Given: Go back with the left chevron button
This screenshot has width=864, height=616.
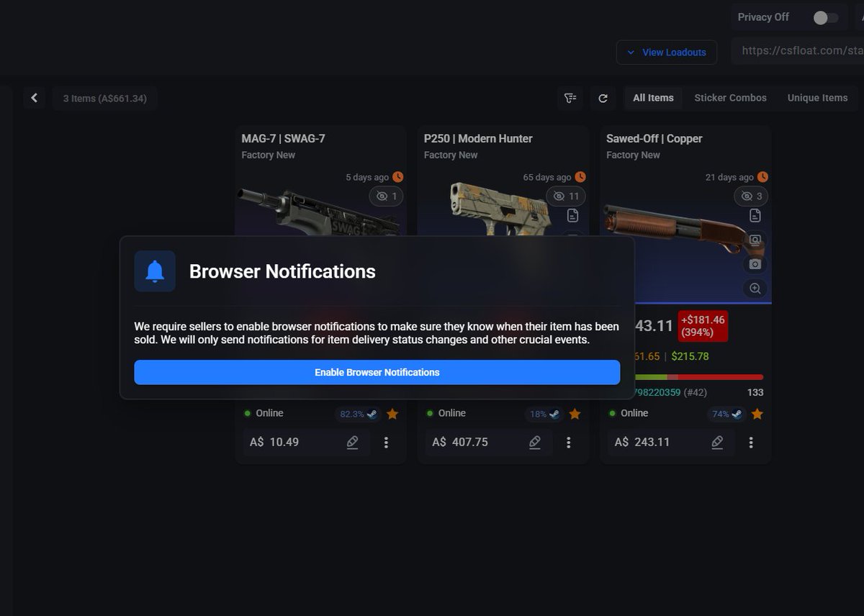Looking at the screenshot, I should [x=34, y=98].
